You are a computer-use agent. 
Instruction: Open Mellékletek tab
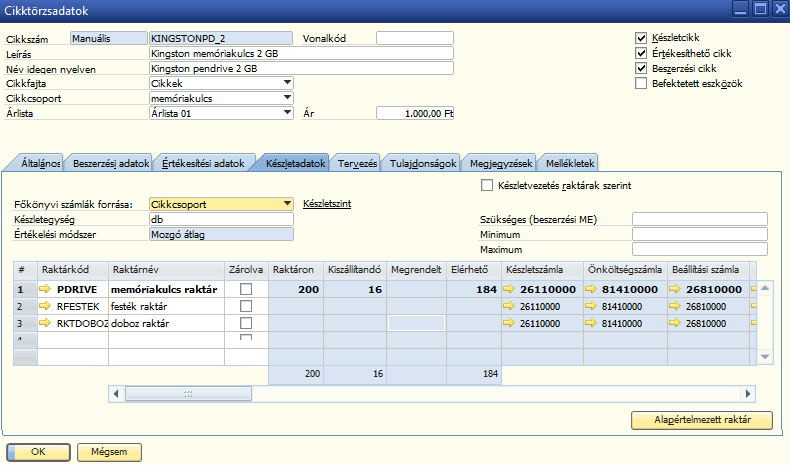570,163
